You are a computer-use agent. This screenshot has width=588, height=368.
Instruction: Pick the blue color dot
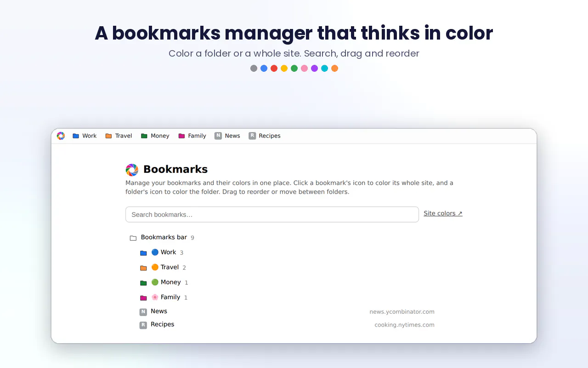tap(264, 69)
